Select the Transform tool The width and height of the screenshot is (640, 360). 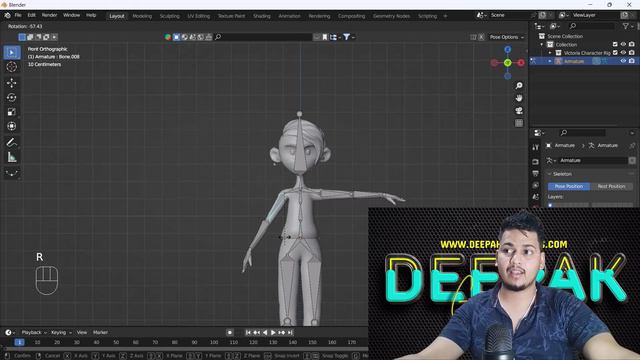[x=12, y=126]
